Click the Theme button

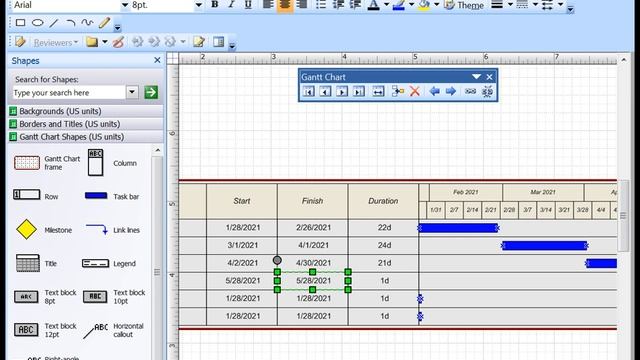coord(464,5)
